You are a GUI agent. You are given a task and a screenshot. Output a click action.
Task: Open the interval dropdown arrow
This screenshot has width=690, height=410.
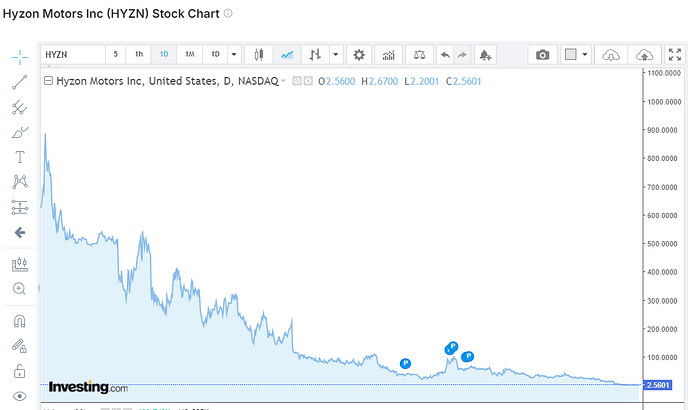coord(234,55)
